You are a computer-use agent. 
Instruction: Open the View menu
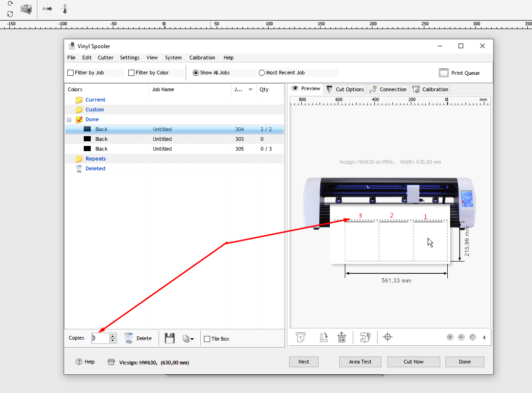click(x=152, y=58)
